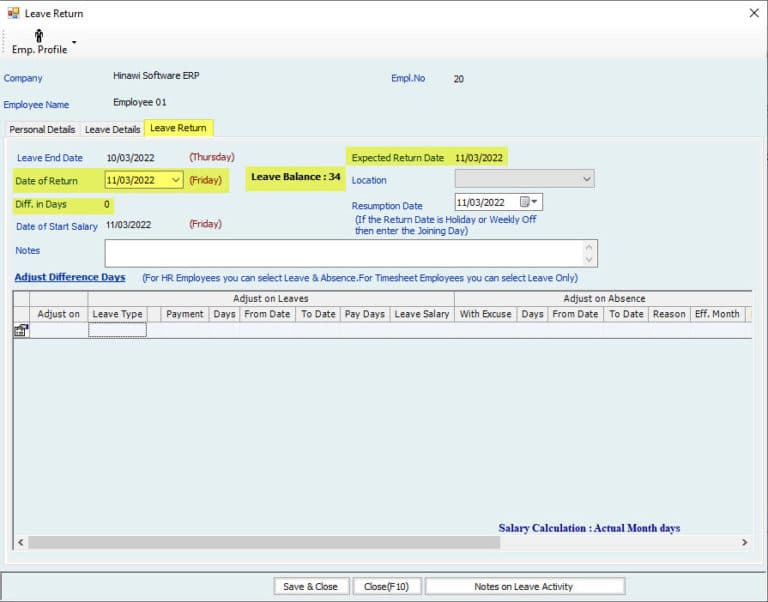This screenshot has height=602, width=768.
Task: Expand the Emp. Profile dropdown arrow
Action: tap(74, 43)
